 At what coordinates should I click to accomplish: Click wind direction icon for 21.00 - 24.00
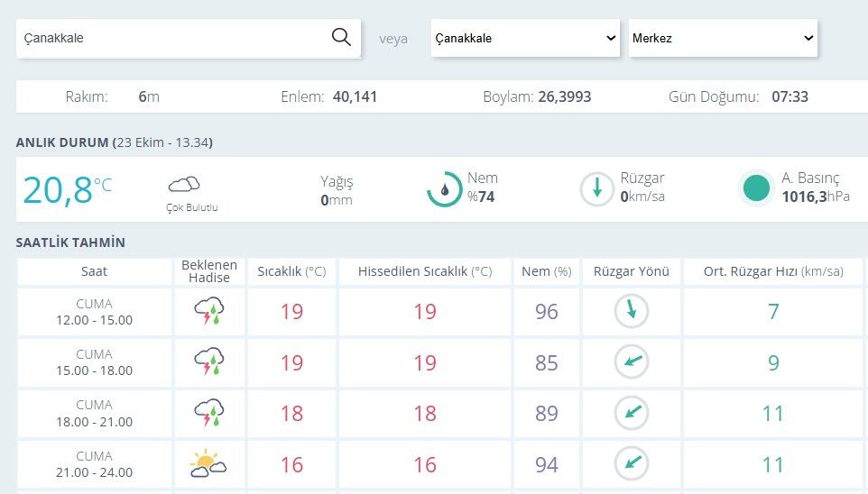click(631, 463)
